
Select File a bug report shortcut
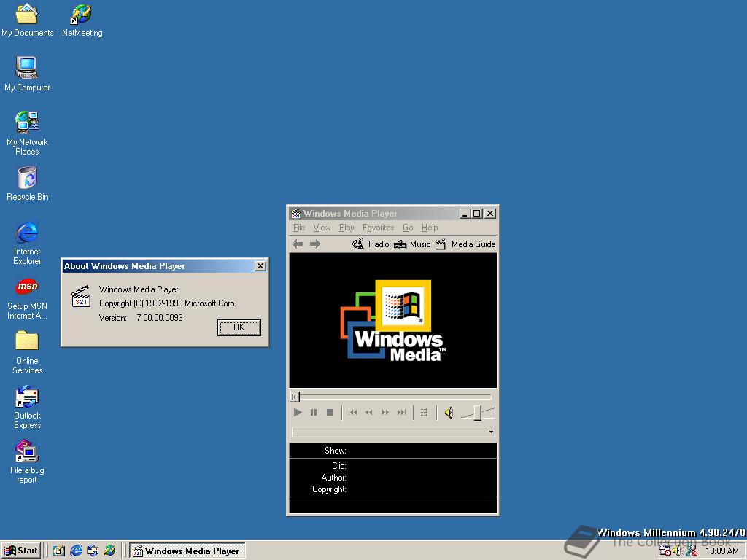(27, 462)
